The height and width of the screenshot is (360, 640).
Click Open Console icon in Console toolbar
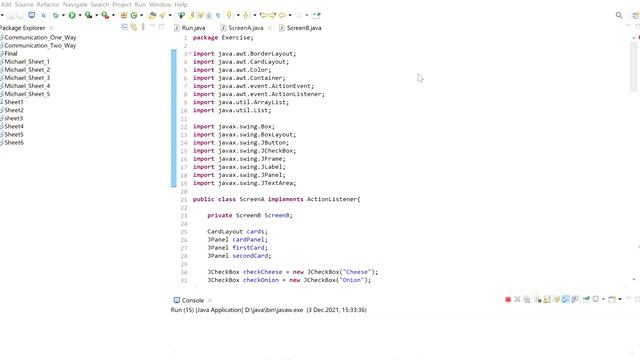612,299
